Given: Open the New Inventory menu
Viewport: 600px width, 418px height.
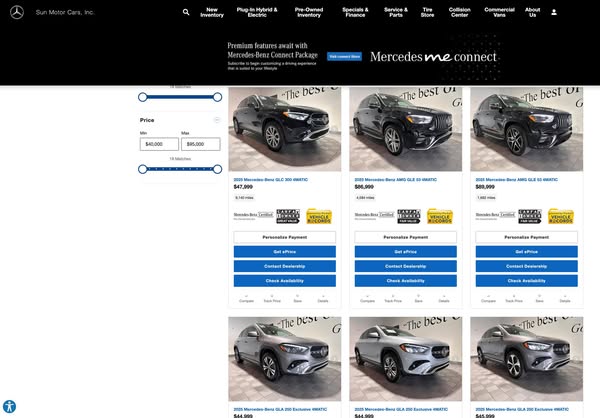Looking at the screenshot, I should click(x=212, y=13).
